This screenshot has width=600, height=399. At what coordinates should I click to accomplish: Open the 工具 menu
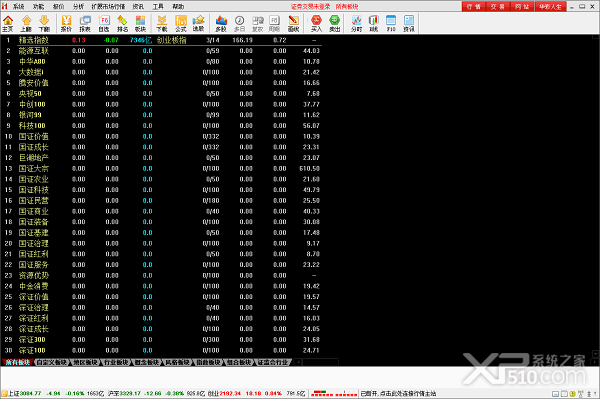point(158,7)
